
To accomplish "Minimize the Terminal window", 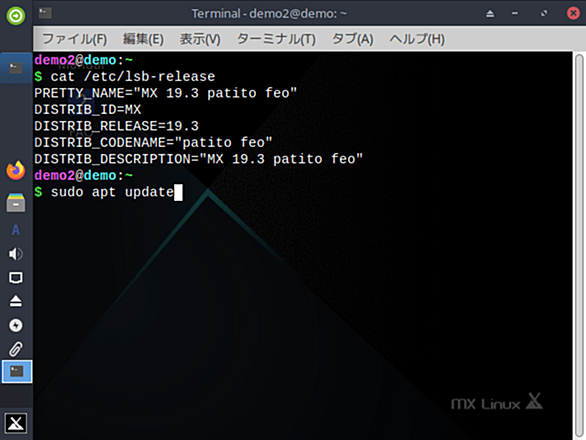I will 515,13.
